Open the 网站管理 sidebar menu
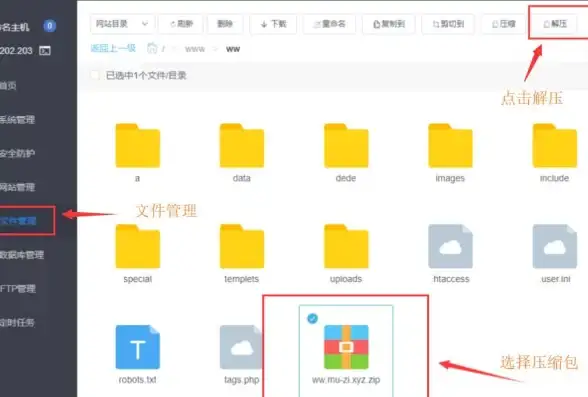 point(17,187)
